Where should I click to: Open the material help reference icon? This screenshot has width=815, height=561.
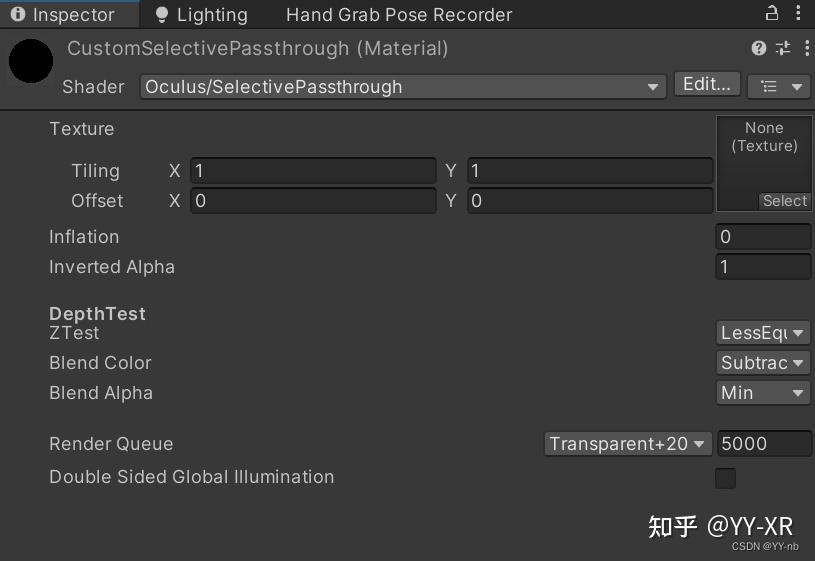click(x=759, y=48)
